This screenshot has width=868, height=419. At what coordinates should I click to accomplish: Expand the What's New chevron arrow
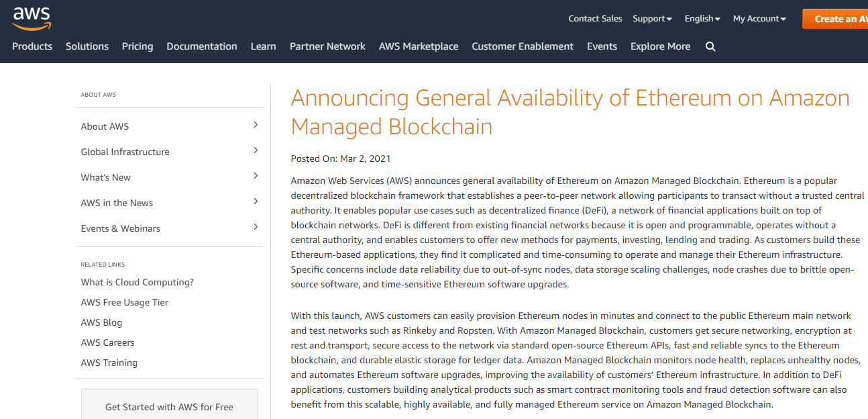(256, 176)
